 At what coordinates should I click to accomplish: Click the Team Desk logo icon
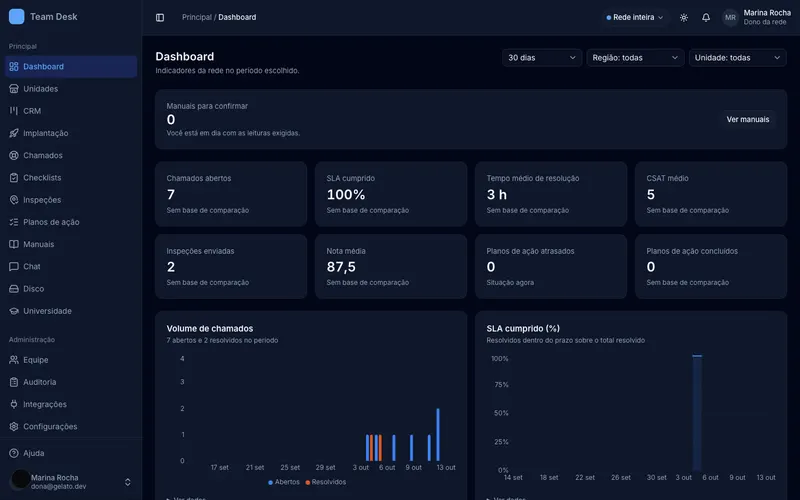coord(16,16)
